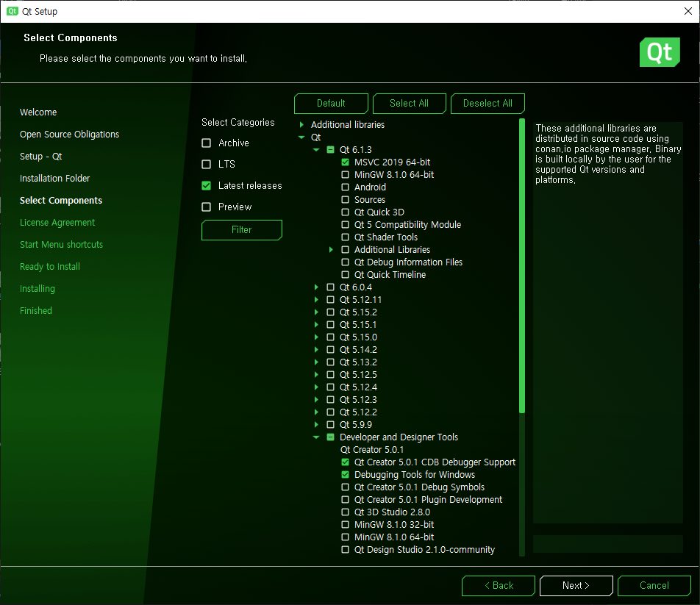
Task: Collapse the Qt 6.1.3 node
Action: 316,149
